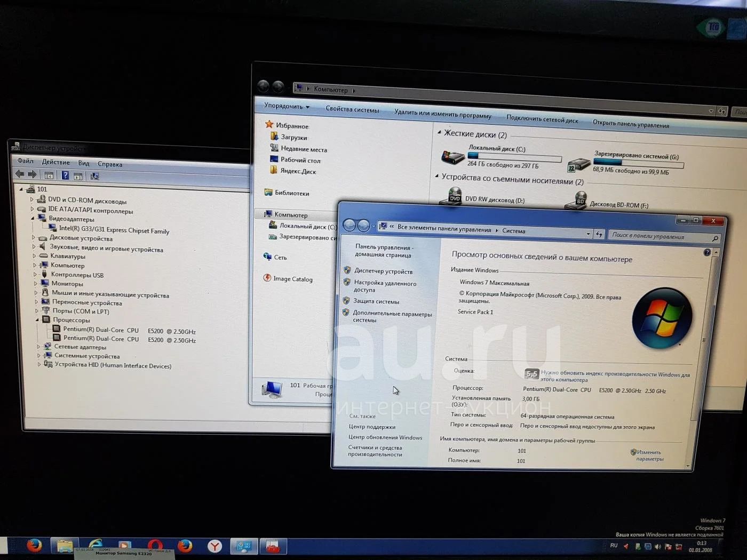Image resolution: width=747 pixels, height=560 pixels.
Task: Open Настройка удаленного доступа link
Action: coord(385,286)
